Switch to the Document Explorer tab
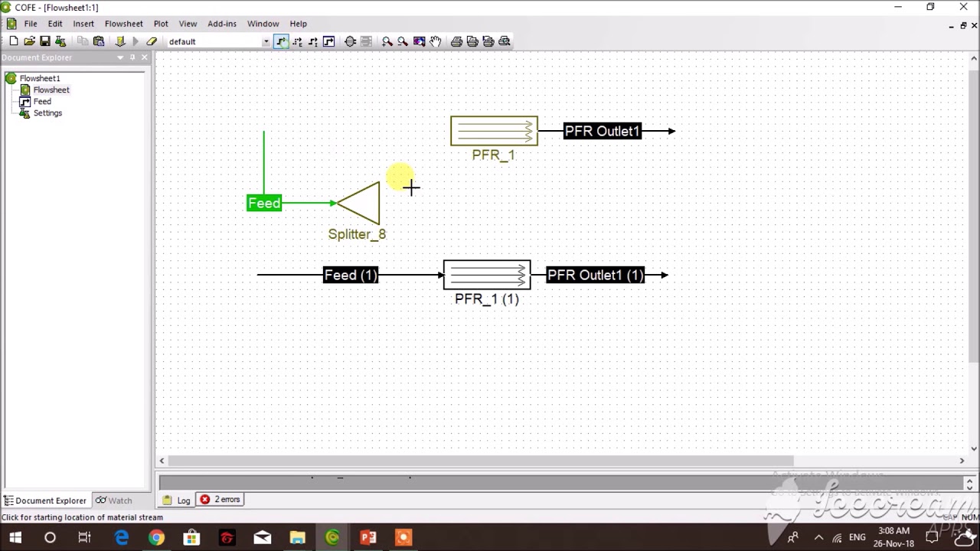Screen dimensions: 980x551 tap(44, 500)
